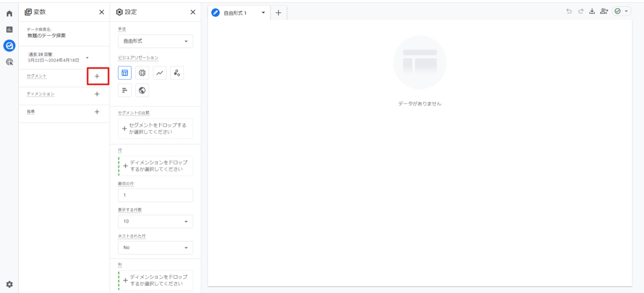Open Reports icon in left sidebar
The image size is (644, 293).
[9, 30]
